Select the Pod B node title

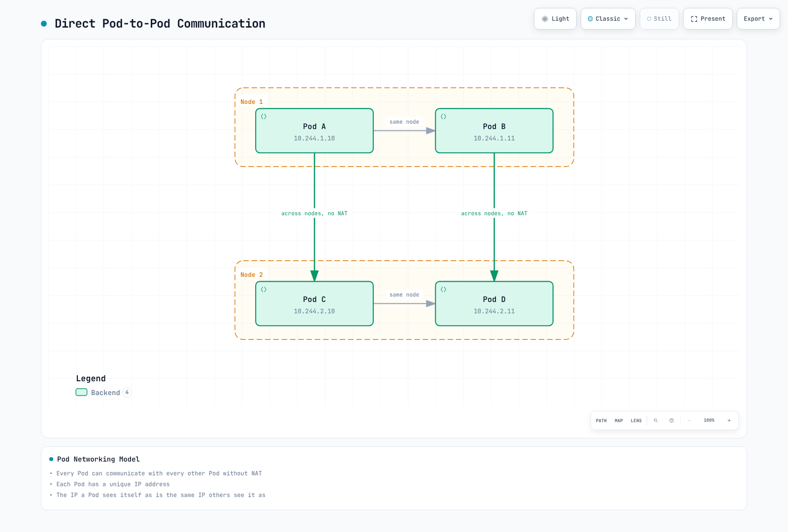pos(494,127)
